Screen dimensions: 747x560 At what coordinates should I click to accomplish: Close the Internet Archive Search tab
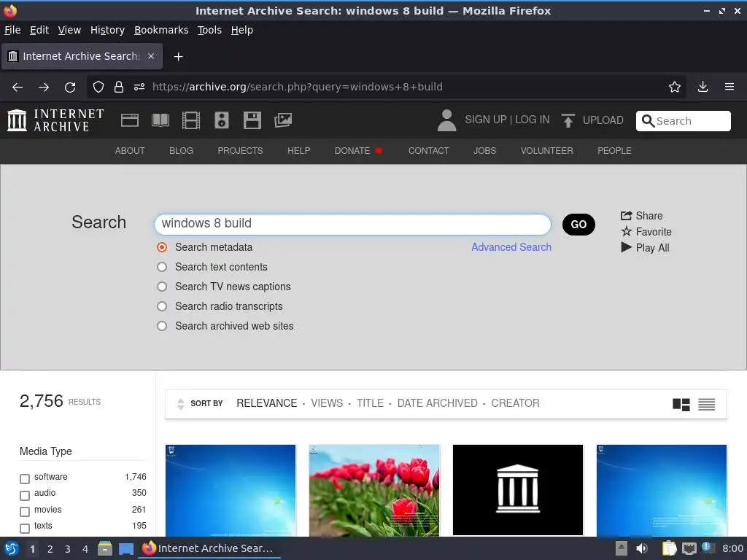coord(151,56)
